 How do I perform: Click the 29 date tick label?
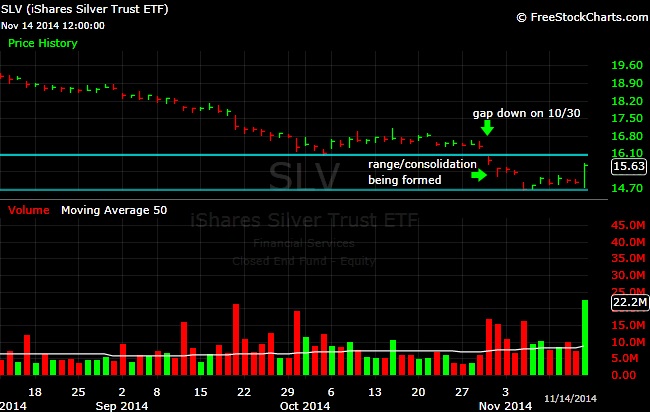pos(287,392)
